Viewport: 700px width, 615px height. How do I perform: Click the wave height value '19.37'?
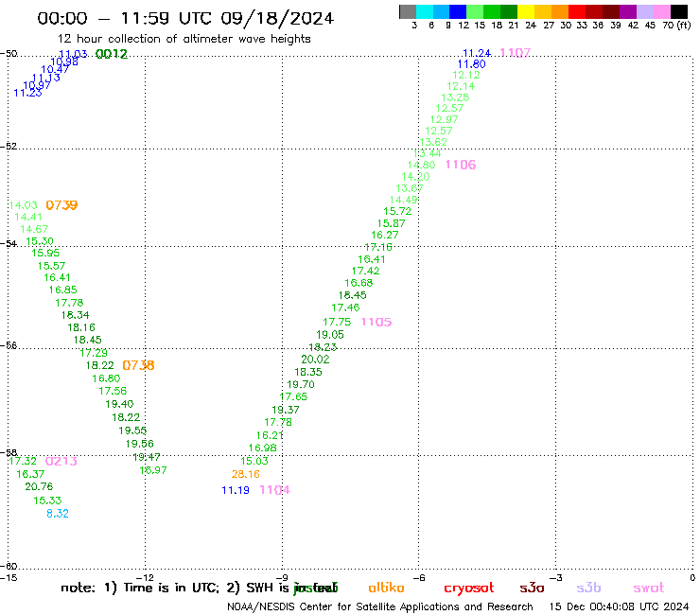tap(286, 410)
